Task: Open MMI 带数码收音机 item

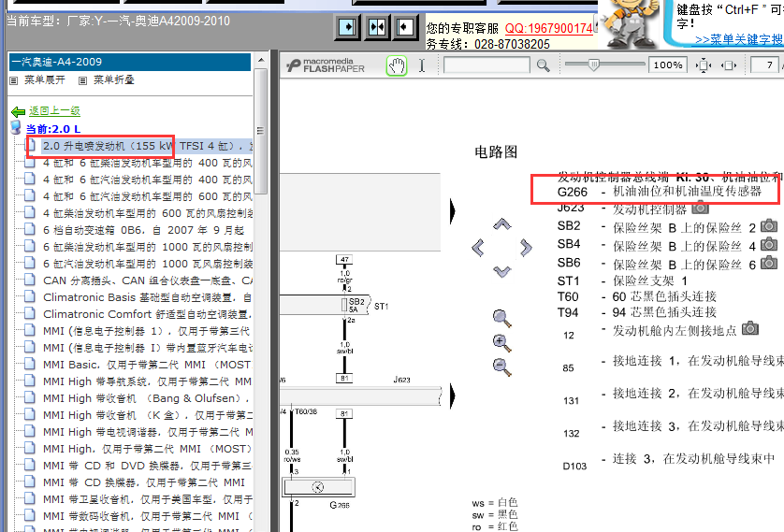Action: point(148,515)
